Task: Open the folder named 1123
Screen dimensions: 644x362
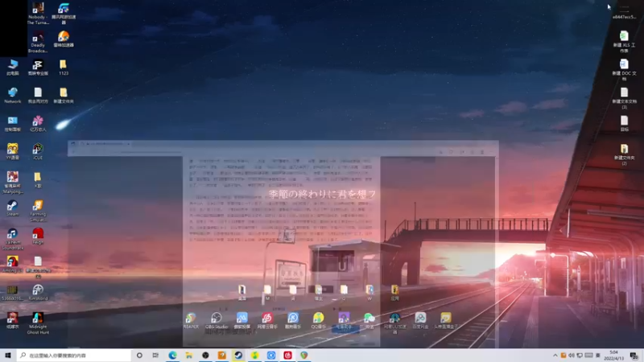Action: tap(64, 67)
